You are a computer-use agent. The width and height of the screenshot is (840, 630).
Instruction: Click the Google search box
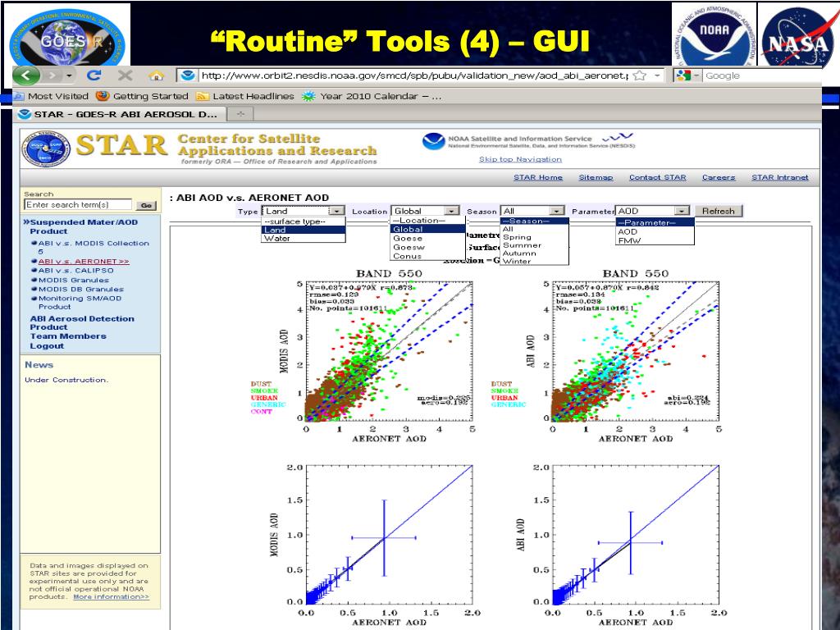coord(760,75)
